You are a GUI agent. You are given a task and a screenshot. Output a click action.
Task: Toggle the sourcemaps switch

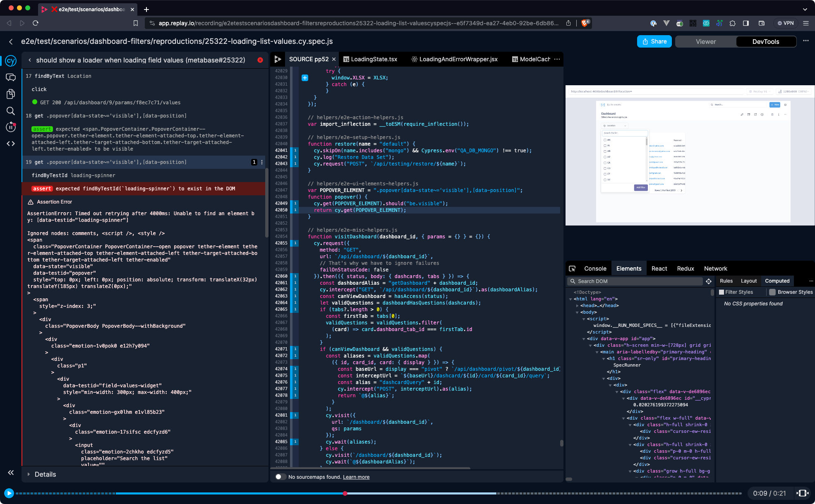[x=280, y=477]
